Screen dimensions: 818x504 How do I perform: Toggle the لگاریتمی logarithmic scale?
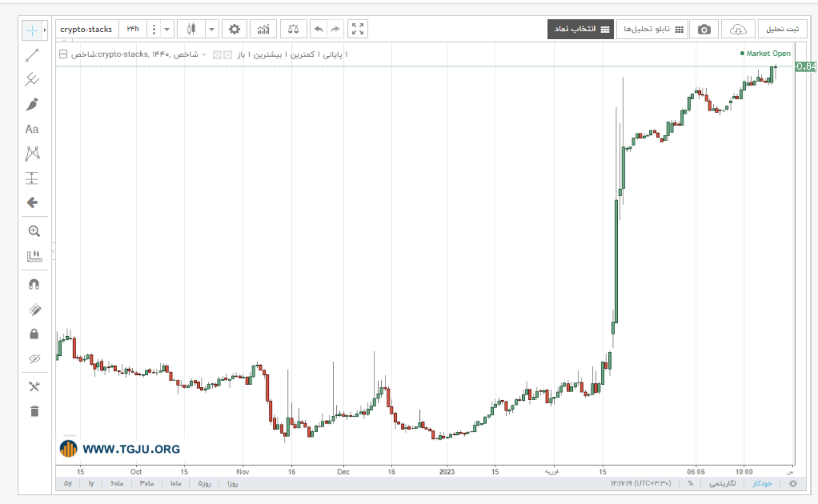click(723, 483)
